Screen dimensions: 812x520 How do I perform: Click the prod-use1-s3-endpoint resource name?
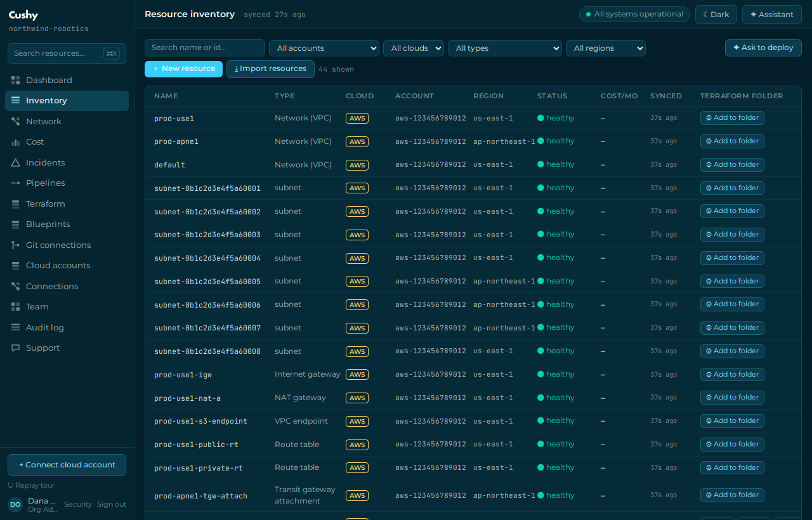click(200, 422)
